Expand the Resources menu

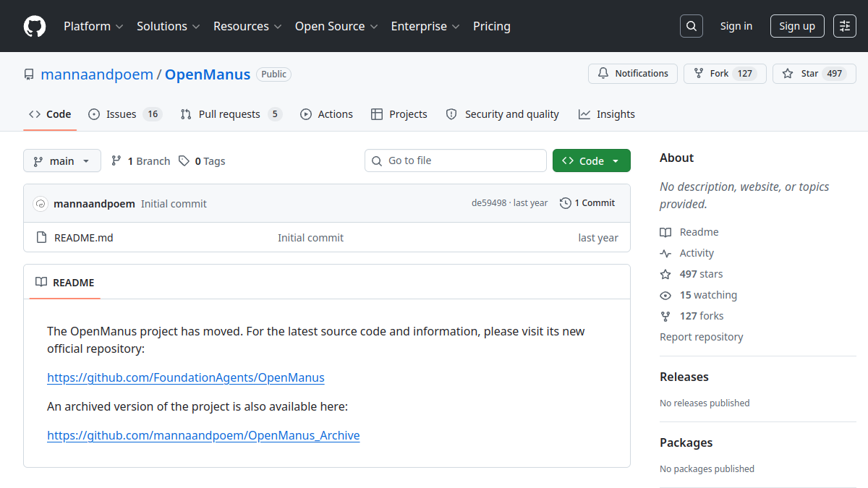point(247,26)
